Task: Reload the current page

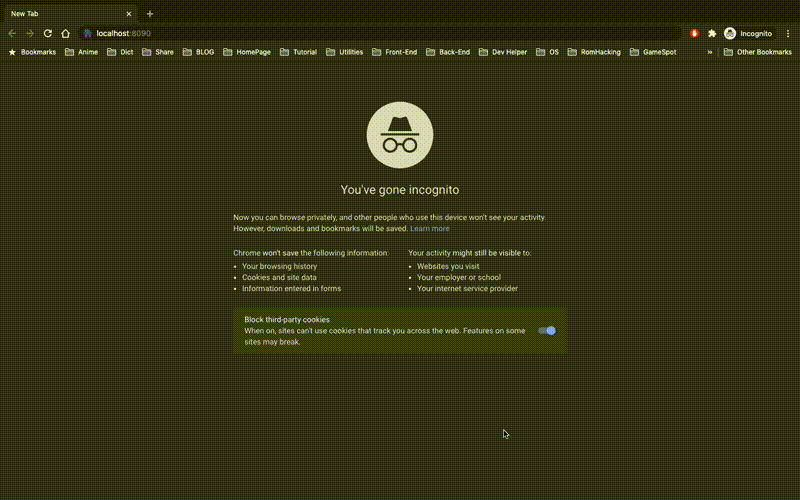Action: pyautogui.click(x=47, y=33)
